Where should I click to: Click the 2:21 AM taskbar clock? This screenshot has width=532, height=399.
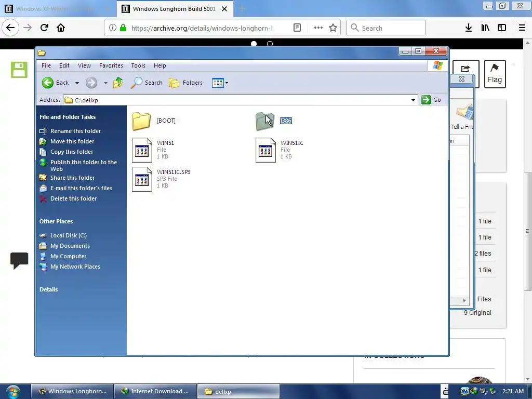[513, 391]
